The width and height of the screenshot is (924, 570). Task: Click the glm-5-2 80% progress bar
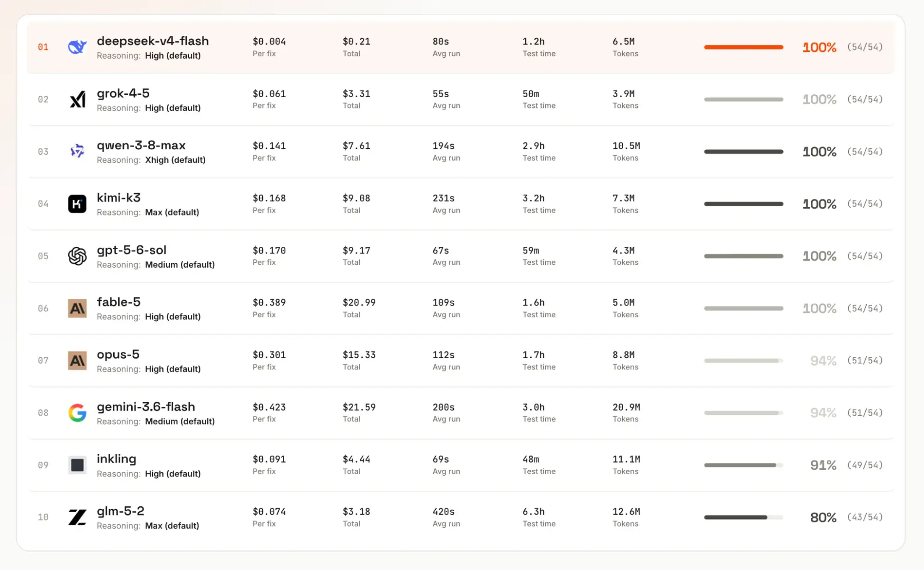[x=743, y=517]
